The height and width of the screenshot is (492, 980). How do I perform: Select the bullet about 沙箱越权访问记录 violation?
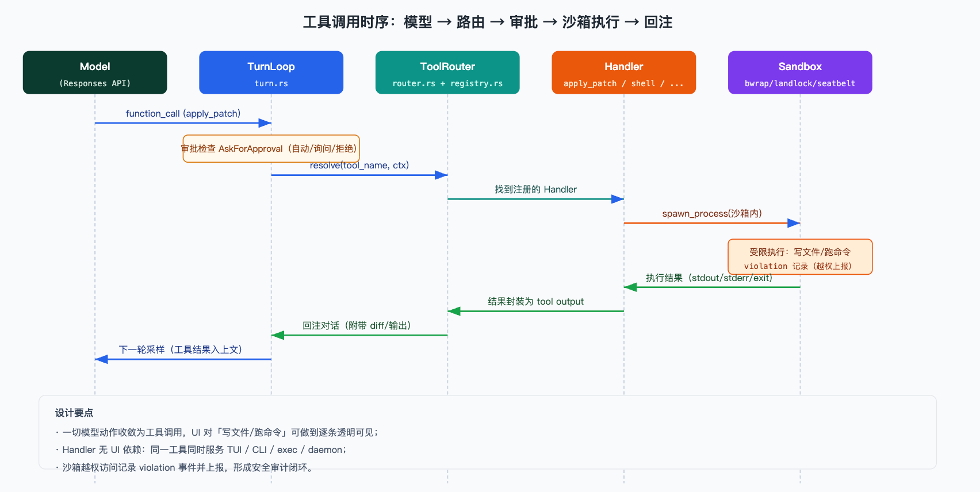click(185, 468)
